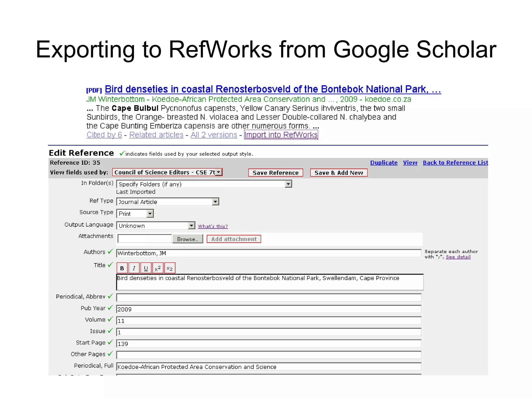Click the Subscript formatting button
This screenshot has width=532, height=399.
(170, 268)
